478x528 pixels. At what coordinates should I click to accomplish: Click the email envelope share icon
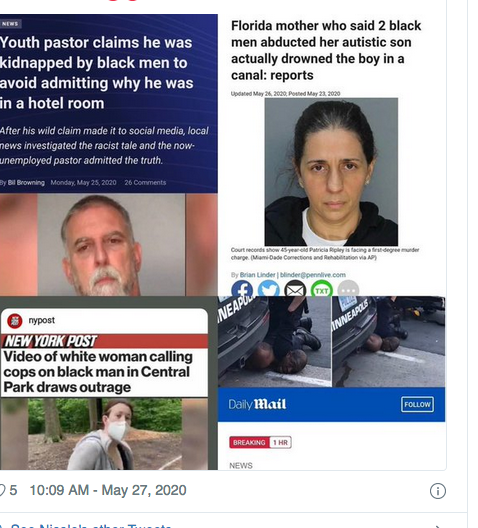295,289
